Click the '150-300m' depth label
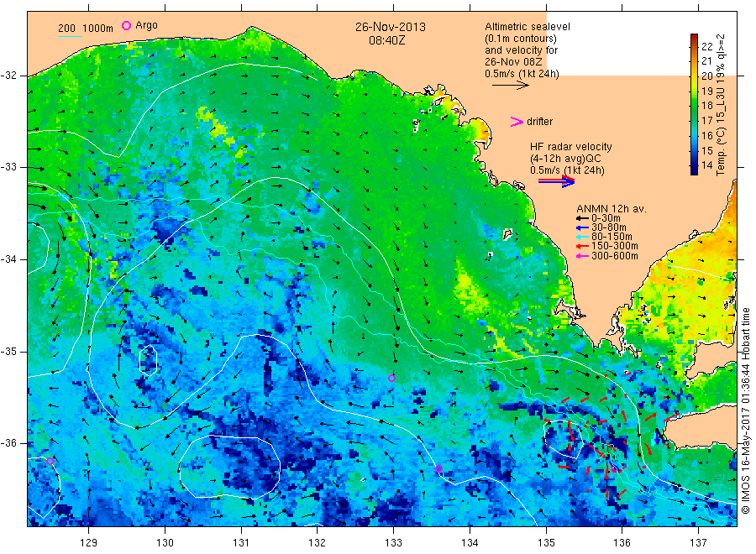 pyautogui.click(x=615, y=246)
